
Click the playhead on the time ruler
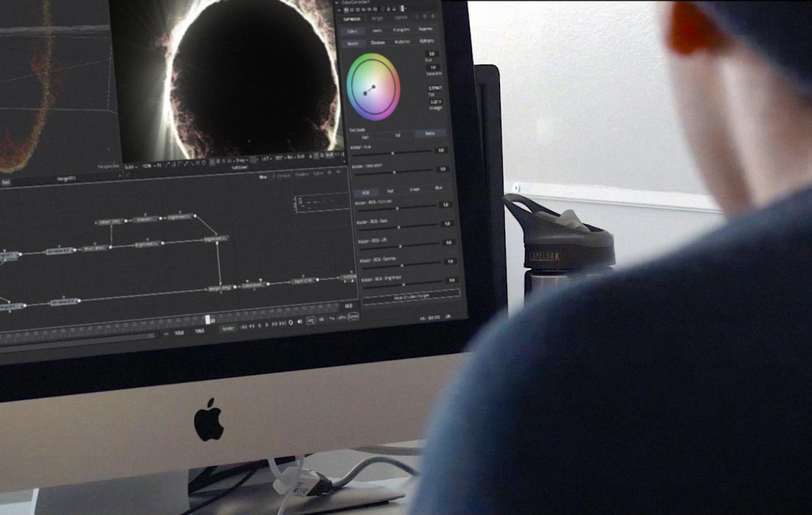point(208,319)
